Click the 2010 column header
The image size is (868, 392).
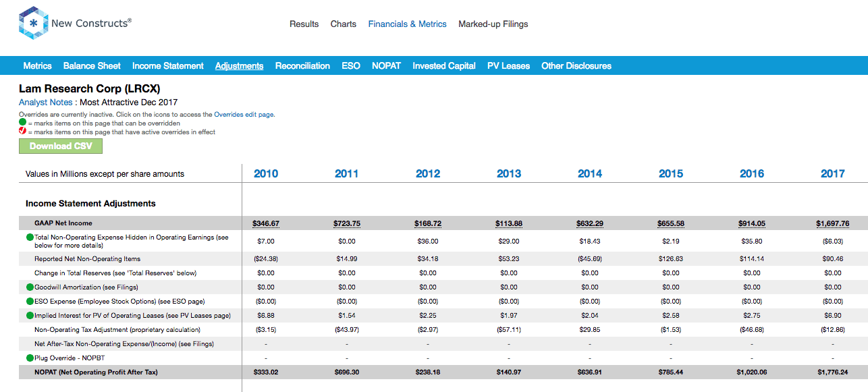coord(266,173)
